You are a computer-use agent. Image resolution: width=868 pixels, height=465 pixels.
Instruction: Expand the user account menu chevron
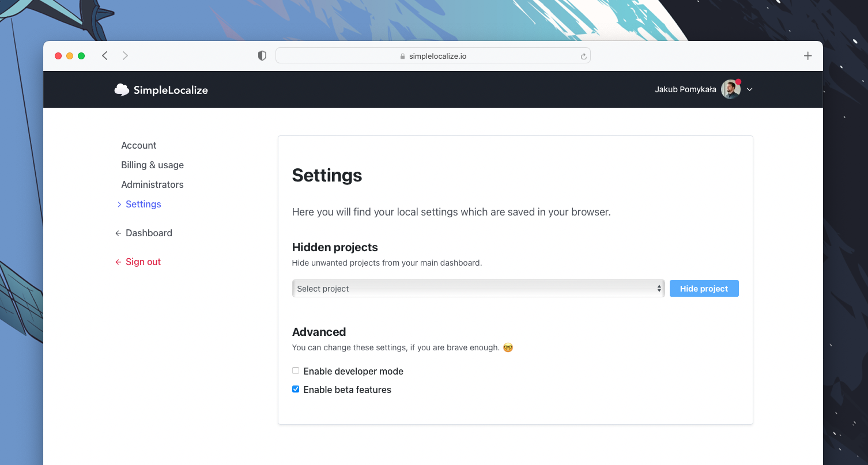click(x=750, y=89)
